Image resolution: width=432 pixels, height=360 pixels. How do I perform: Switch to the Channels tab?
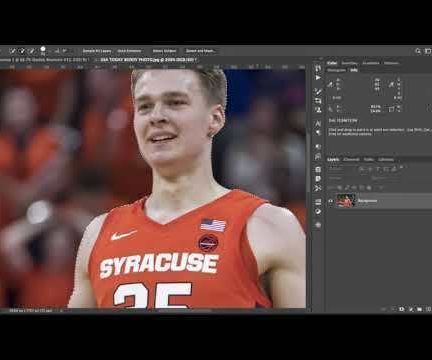click(351, 160)
